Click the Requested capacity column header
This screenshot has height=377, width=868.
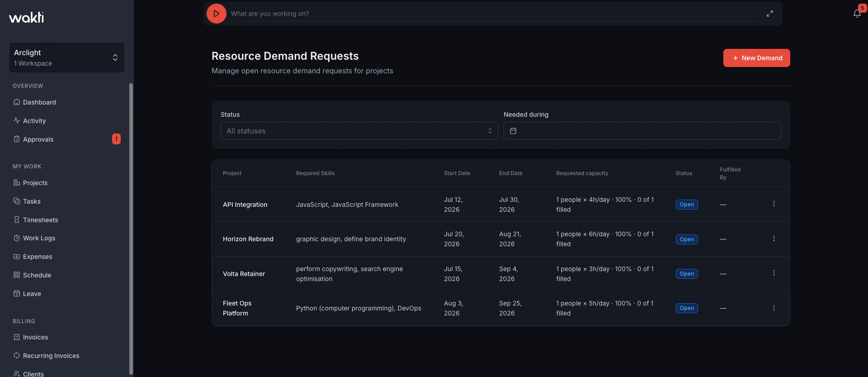pos(582,173)
